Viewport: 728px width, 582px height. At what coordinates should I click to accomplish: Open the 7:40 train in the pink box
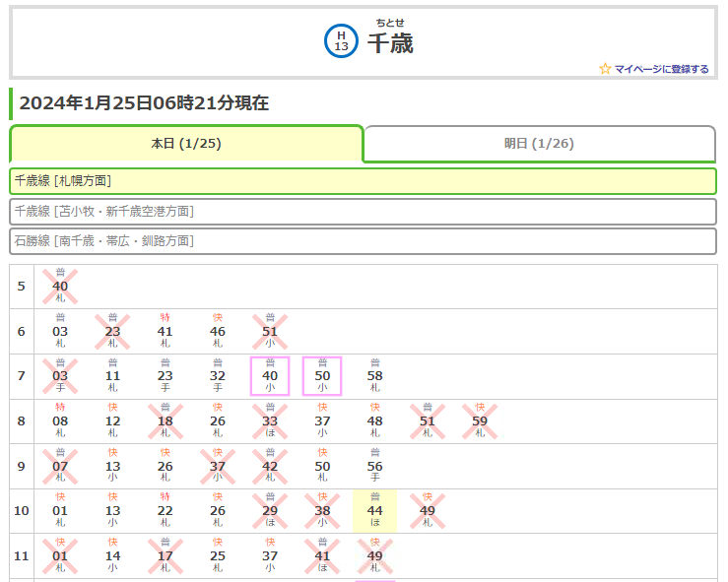pyautogui.click(x=270, y=376)
